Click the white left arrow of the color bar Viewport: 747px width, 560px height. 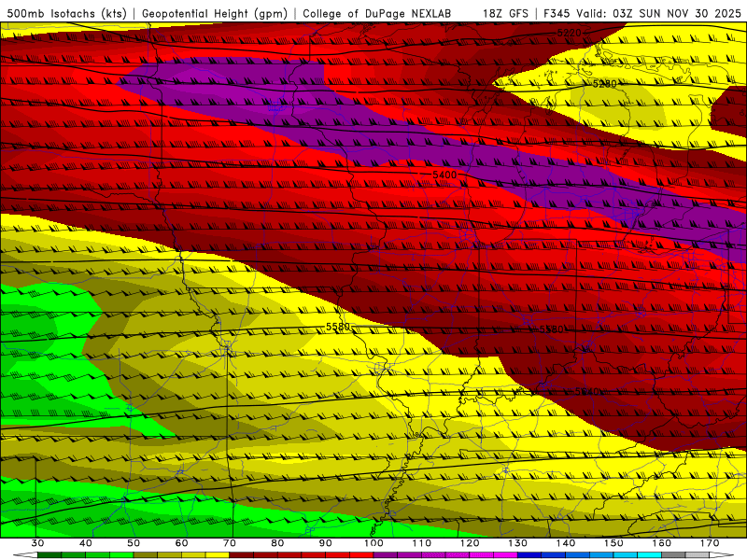[x=25, y=555]
